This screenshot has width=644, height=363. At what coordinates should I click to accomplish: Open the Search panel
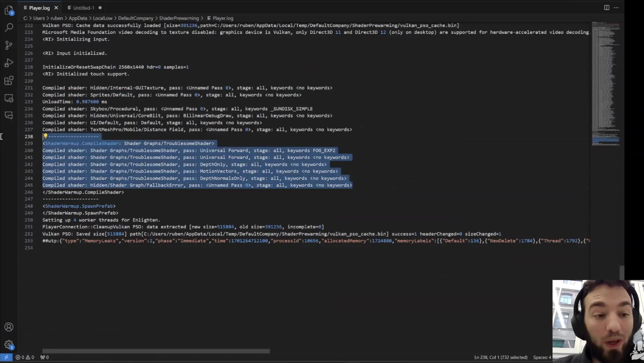click(x=8, y=28)
